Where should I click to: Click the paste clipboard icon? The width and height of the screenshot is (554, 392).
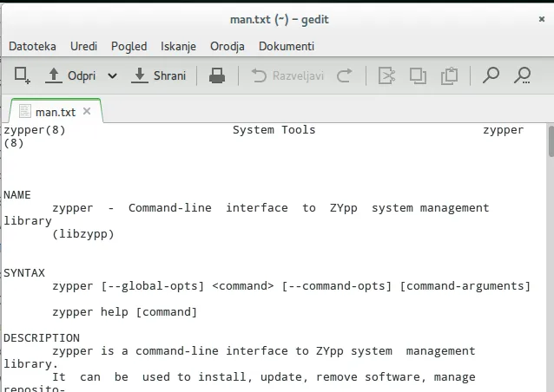click(x=449, y=75)
